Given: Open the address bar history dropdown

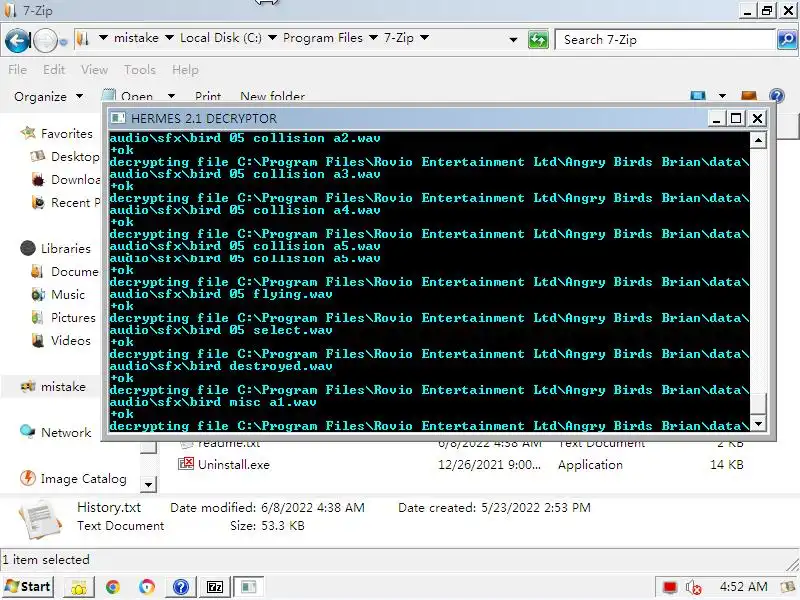Looking at the screenshot, I should pos(513,39).
